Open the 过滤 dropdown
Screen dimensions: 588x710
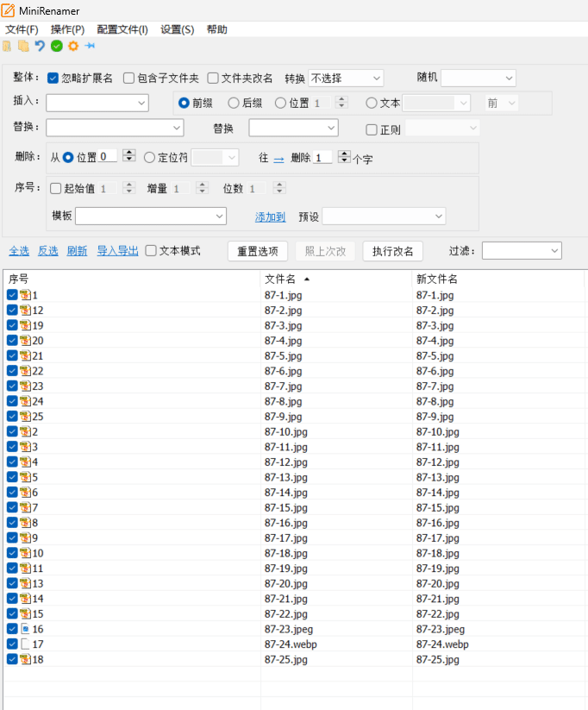(522, 250)
